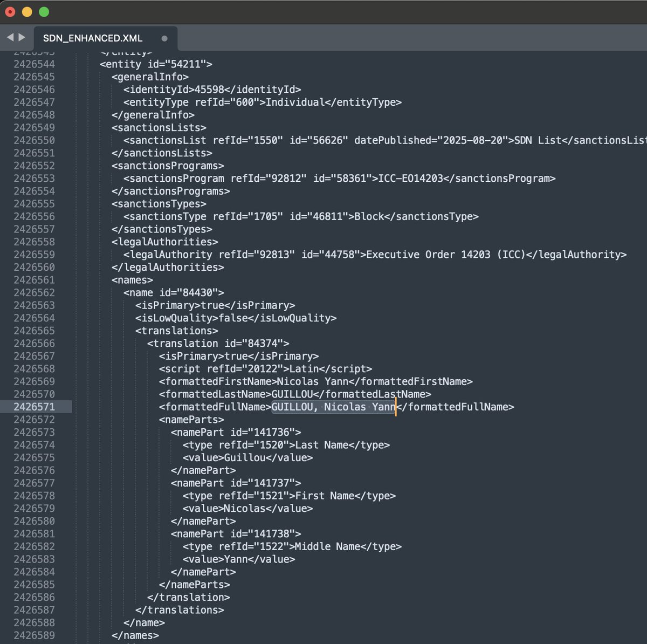647x644 pixels.
Task: Click the closing </sanctionsPrograms> tag
Action: [171, 191]
